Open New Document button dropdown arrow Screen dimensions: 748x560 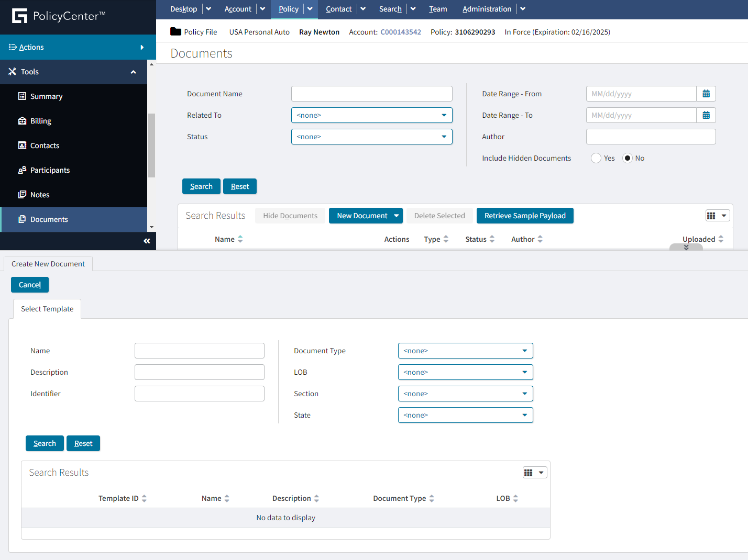click(397, 216)
